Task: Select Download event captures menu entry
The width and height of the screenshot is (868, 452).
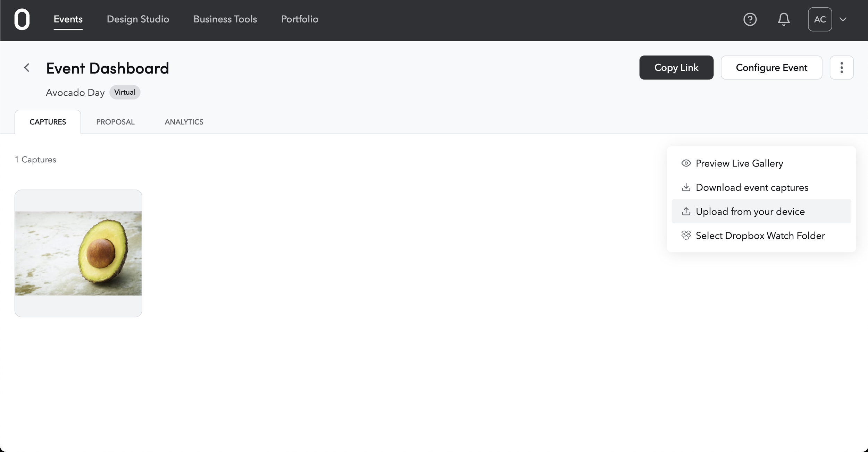Action: (x=761, y=187)
